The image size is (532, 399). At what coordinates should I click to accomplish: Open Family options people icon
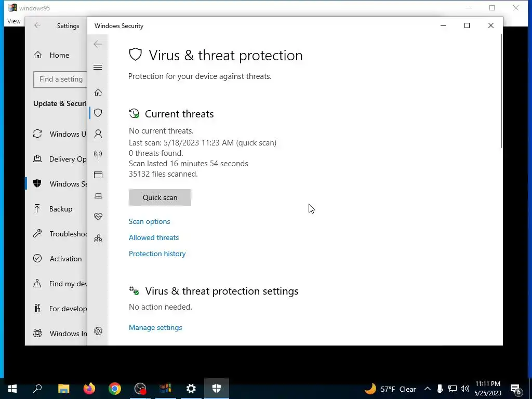click(98, 238)
